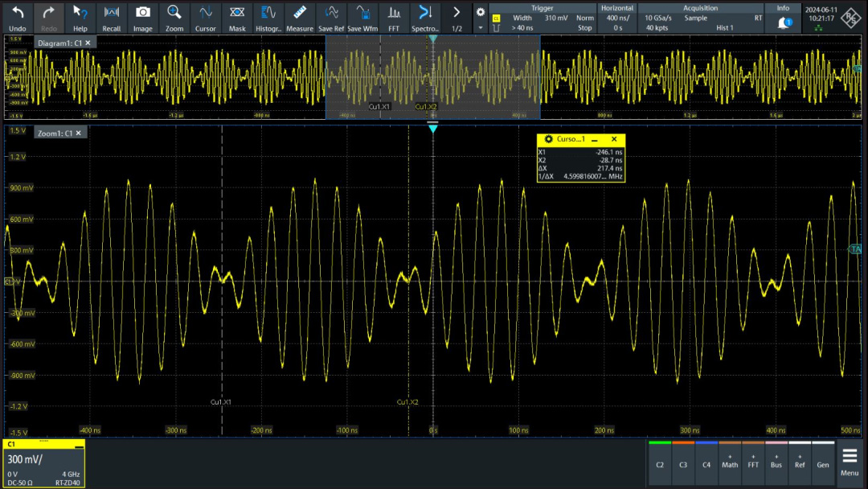Minimize the Cursor 1 results box

tap(595, 140)
